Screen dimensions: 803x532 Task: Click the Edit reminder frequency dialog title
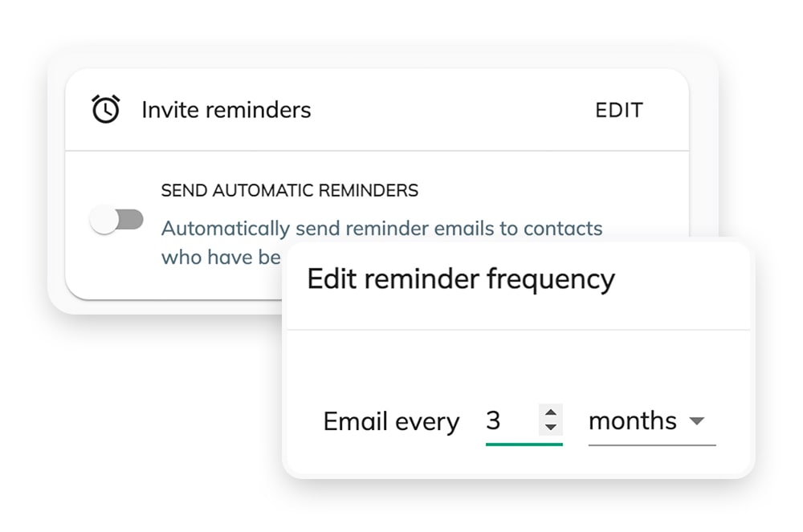pos(460,278)
